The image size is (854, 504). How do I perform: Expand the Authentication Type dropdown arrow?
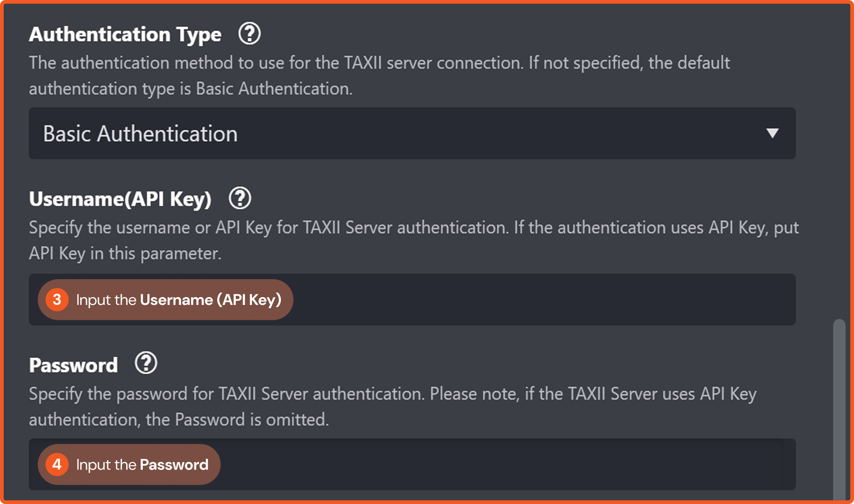coord(772,134)
